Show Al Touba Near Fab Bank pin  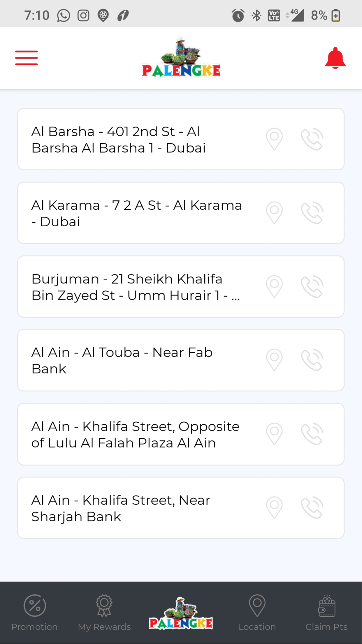pyautogui.click(x=274, y=360)
